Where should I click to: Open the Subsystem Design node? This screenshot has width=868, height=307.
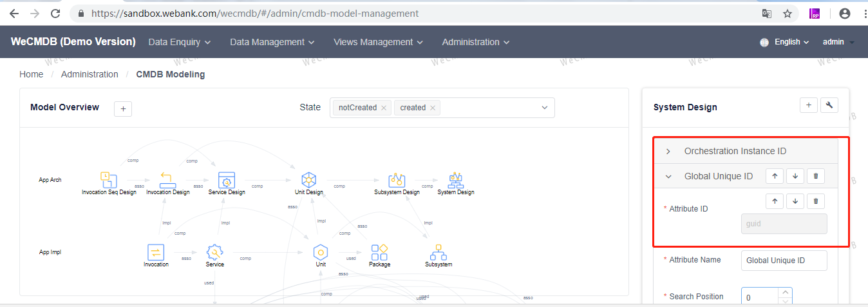(397, 183)
